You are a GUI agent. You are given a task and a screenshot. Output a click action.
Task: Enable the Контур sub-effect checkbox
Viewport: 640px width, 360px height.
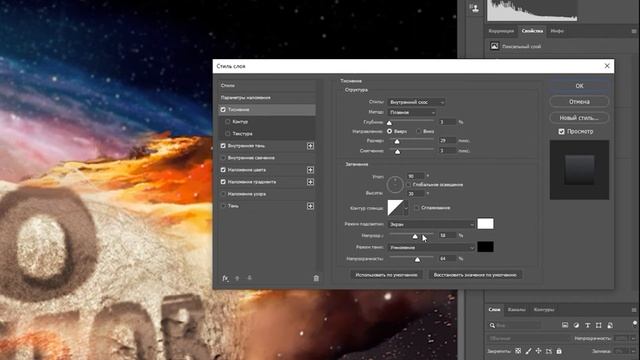tap(227, 122)
